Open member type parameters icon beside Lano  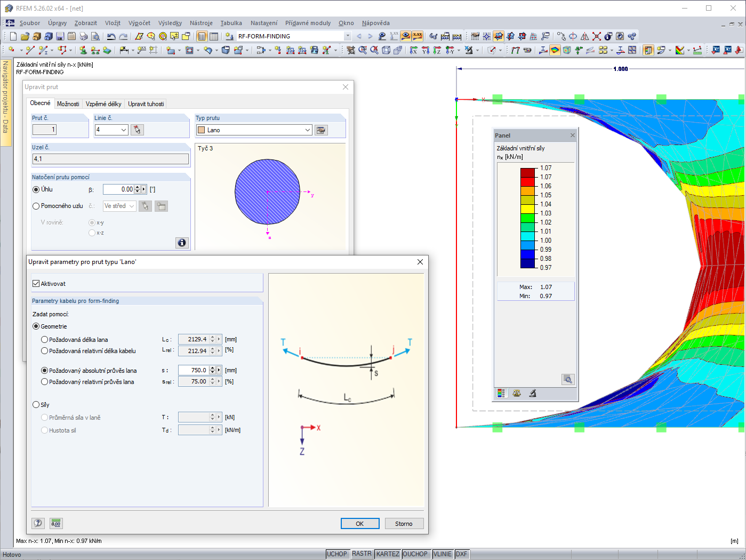point(321,130)
